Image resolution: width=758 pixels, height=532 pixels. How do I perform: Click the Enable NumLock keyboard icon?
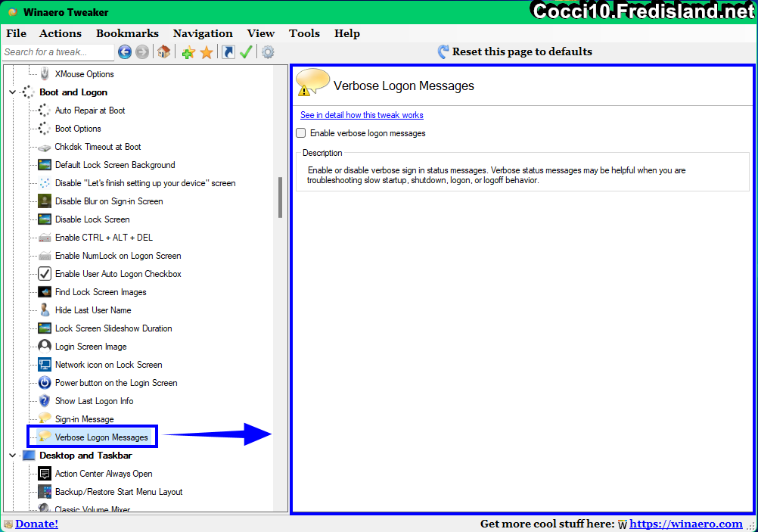45,256
